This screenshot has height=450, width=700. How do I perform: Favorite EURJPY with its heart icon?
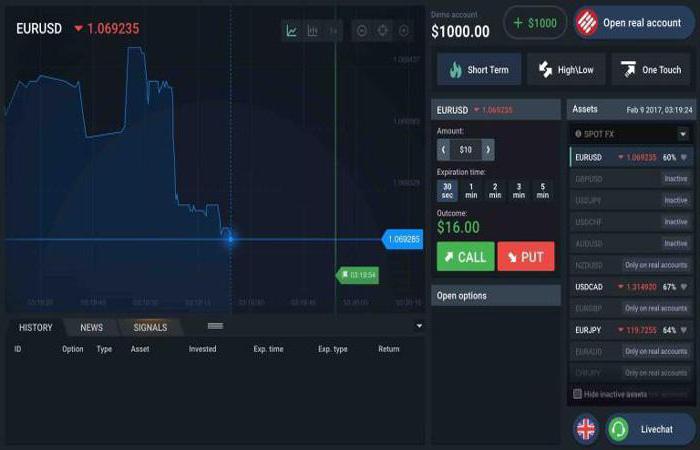pos(683,330)
